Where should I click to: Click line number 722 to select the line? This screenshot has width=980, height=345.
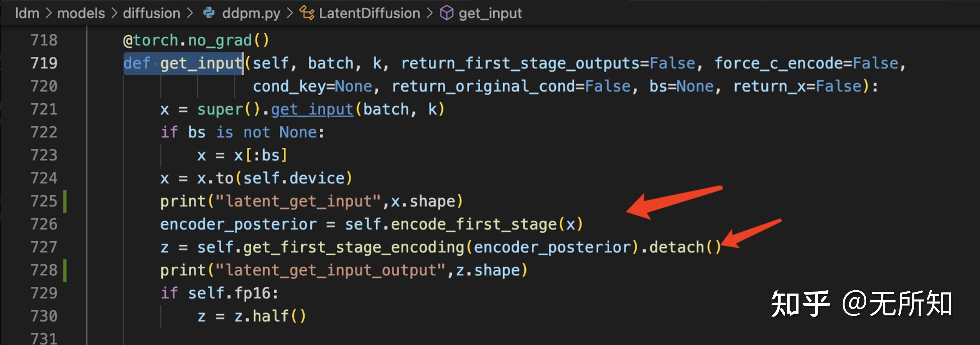44,132
